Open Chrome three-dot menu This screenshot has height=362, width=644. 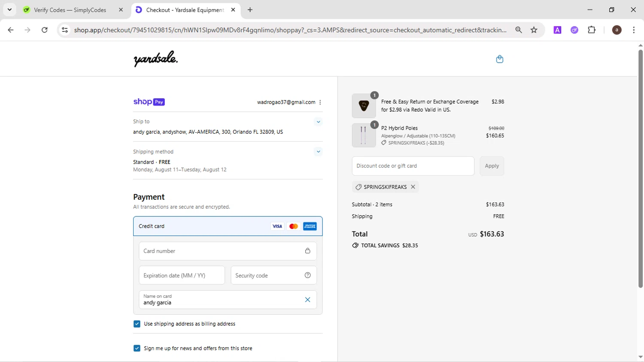click(634, 30)
